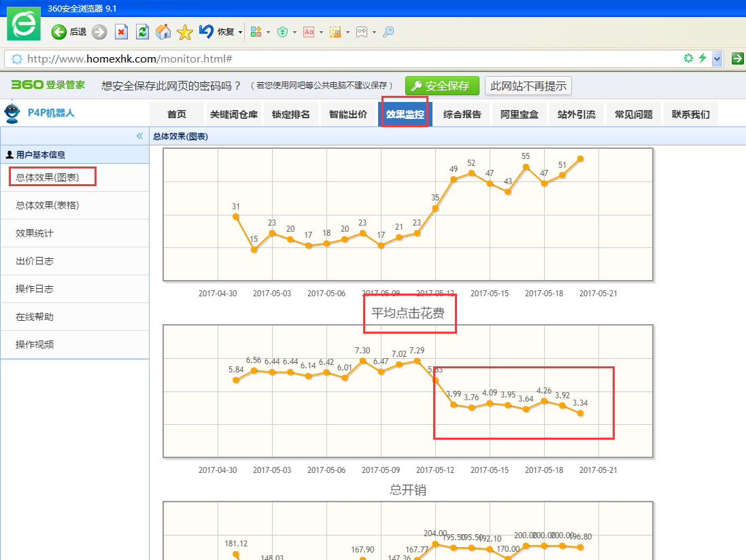Select 总体效果(图表) in sidebar
The height and width of the screenshot is (560, 746).
(75, 177)
